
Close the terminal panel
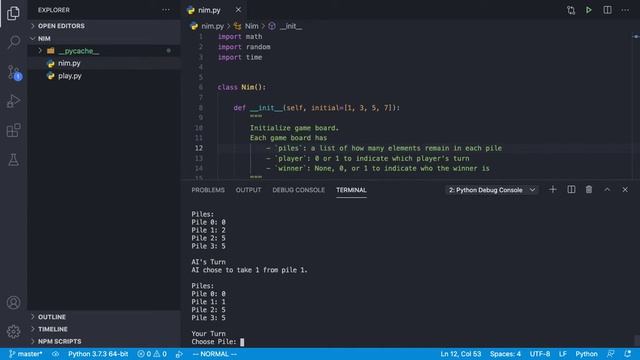coord(625,190)
